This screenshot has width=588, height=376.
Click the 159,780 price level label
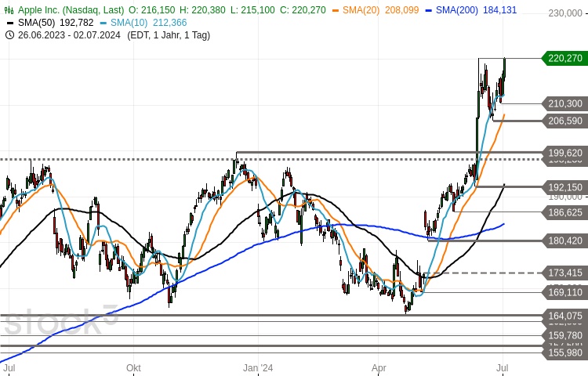[564, 335]
